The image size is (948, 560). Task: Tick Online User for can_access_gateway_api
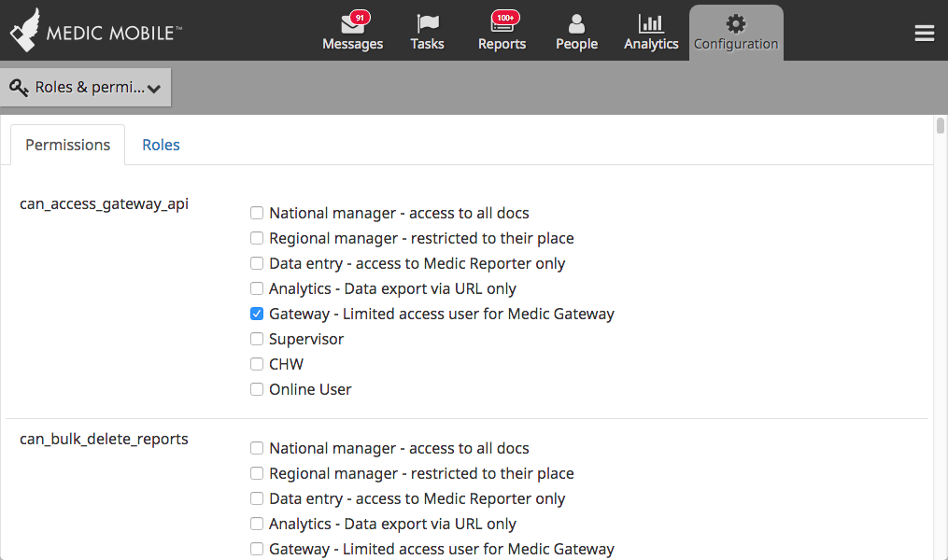pyautogui.click(x=257, y=389)
